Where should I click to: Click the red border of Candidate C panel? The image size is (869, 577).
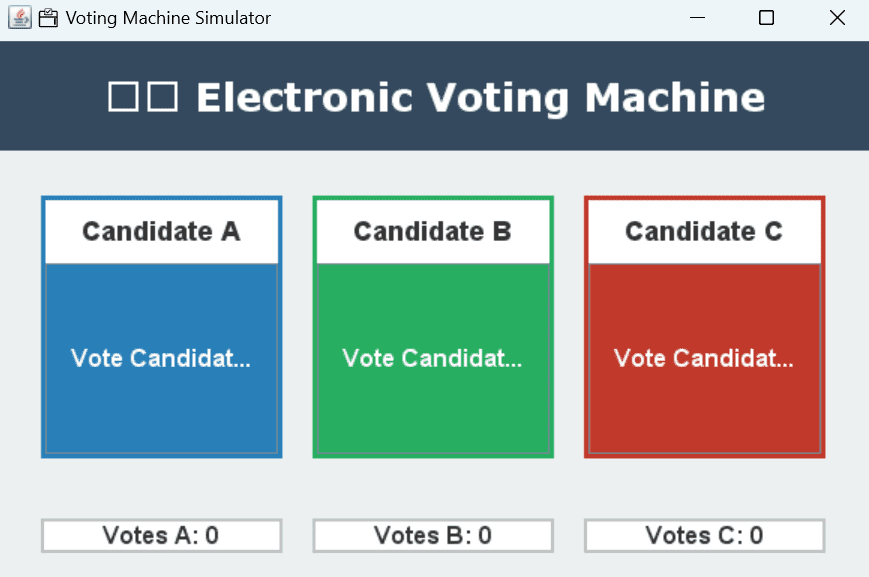click(x=824, y=327)
